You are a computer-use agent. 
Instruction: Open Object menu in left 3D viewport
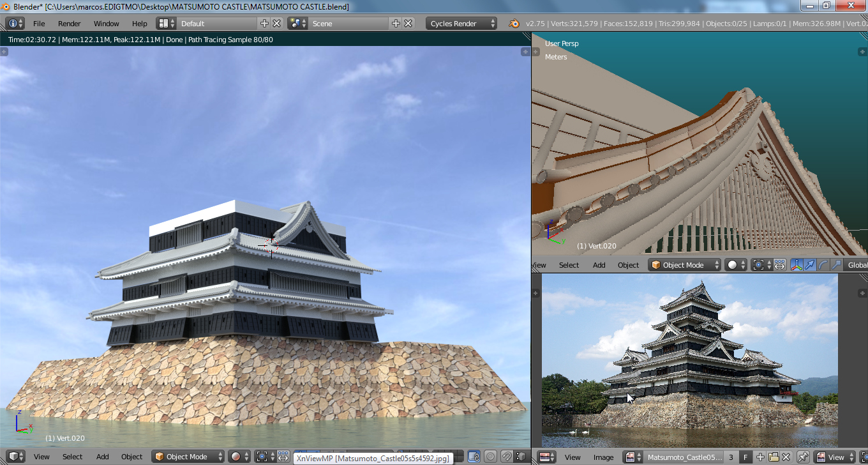pos(132,457)
